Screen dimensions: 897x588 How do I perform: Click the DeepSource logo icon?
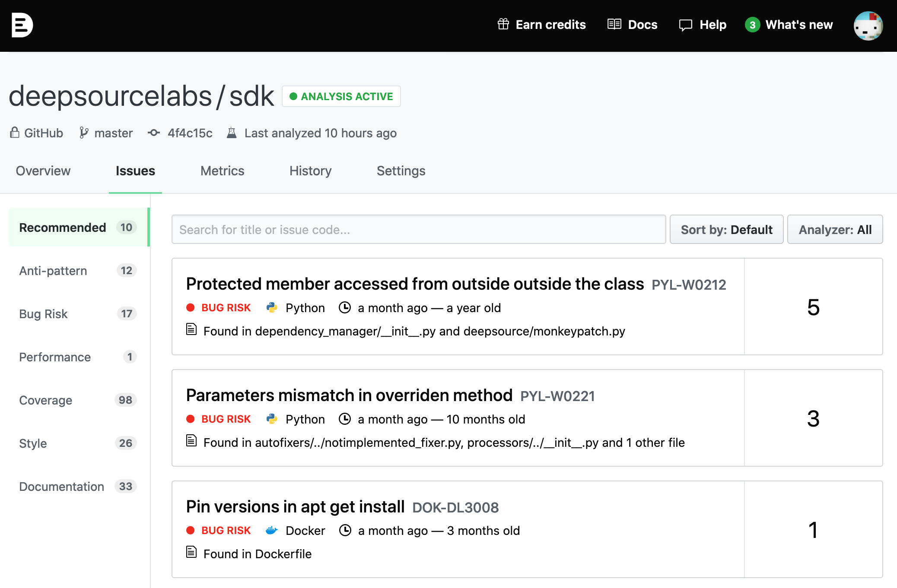[x=22, y=25]
